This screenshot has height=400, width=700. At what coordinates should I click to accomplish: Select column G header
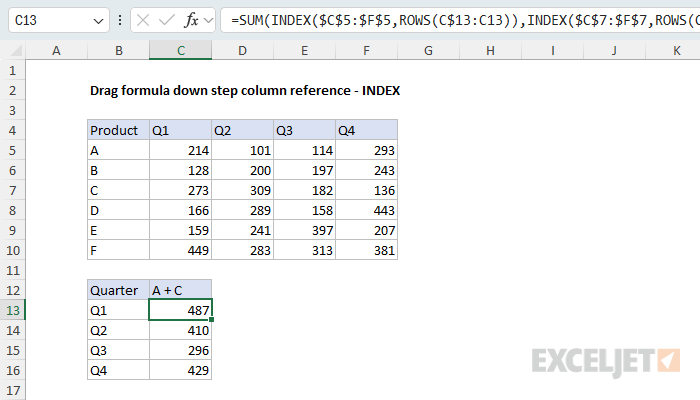pyautogui.click(x=429, y=50)
